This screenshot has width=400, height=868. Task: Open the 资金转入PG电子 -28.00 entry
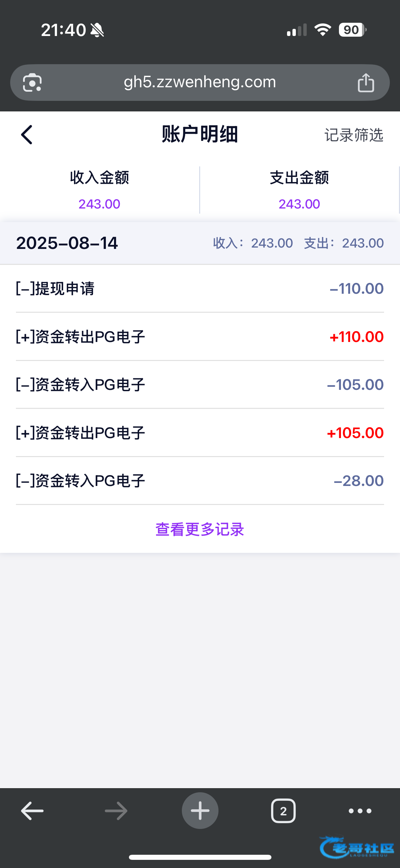point(200,481)
